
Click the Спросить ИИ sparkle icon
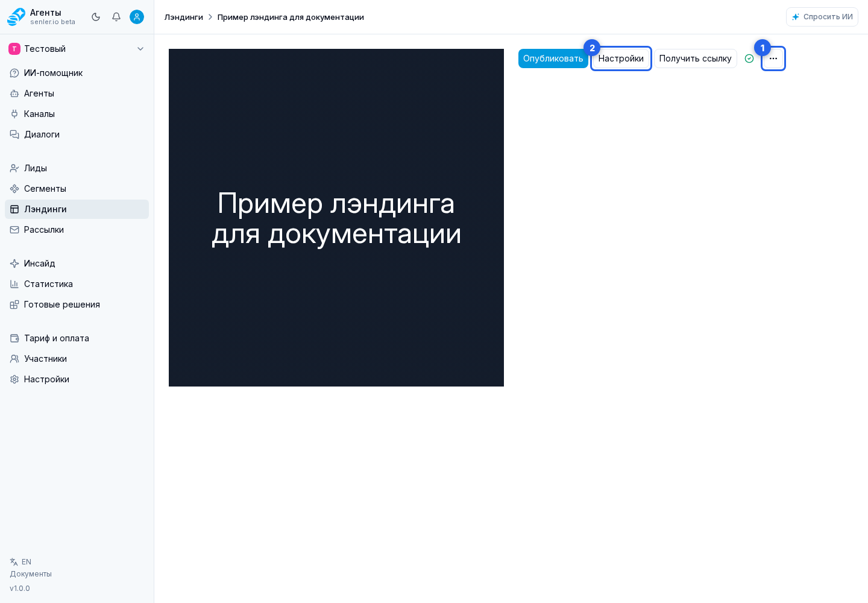click(x=796, y=17)
